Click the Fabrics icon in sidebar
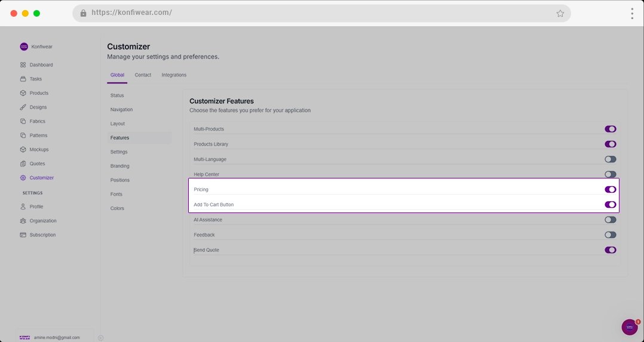The height and width of the screenshot is (342, 644). point(23,121)
